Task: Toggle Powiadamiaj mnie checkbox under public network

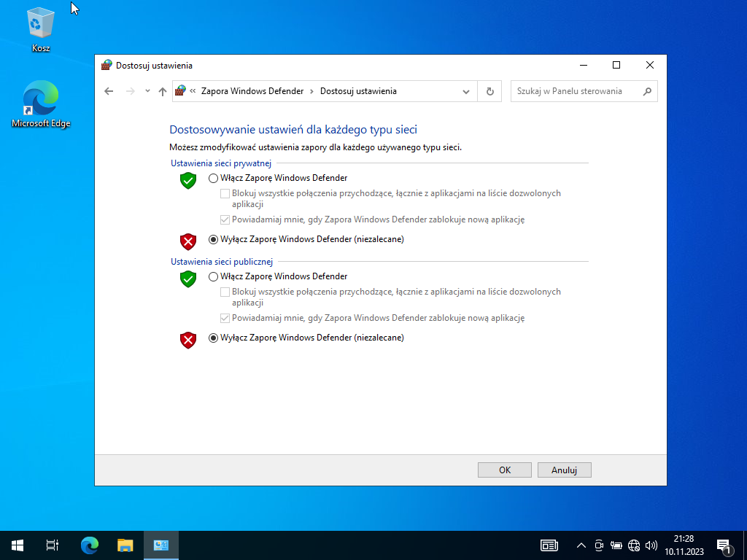Action: tap(225, 318)
